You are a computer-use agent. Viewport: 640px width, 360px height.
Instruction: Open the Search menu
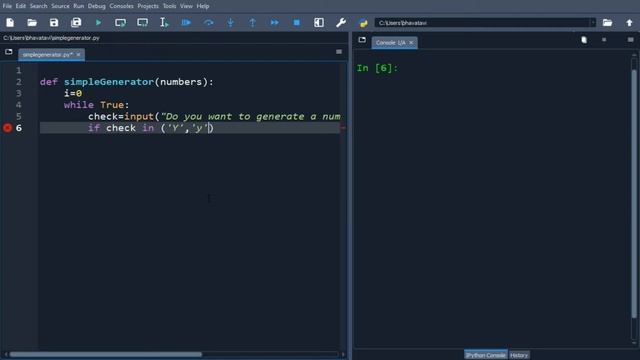(38, 6)
